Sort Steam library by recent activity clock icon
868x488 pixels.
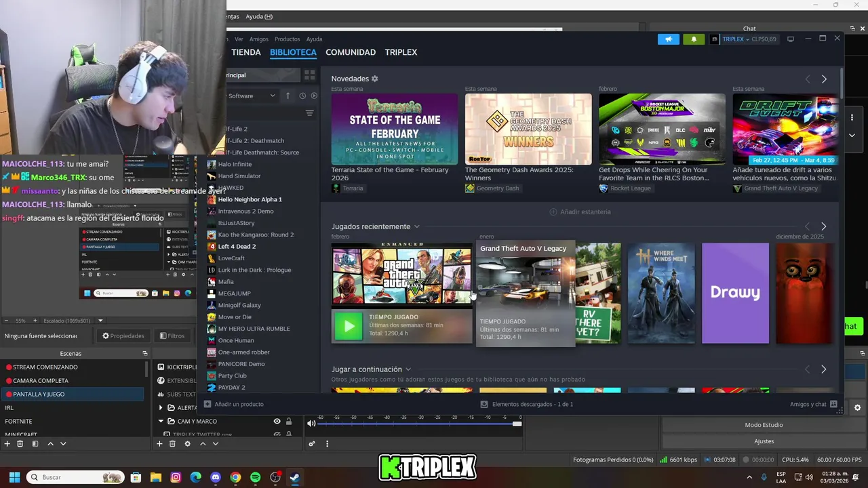302,96
